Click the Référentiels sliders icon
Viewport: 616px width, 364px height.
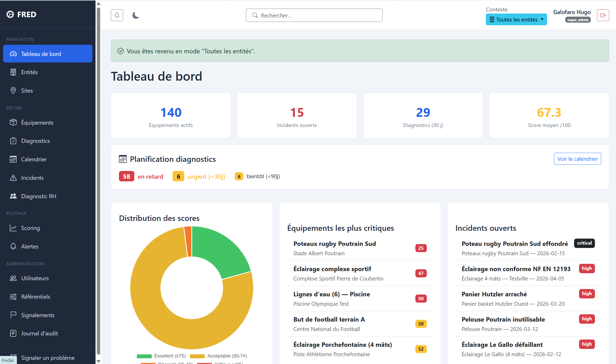coord(13,296)
